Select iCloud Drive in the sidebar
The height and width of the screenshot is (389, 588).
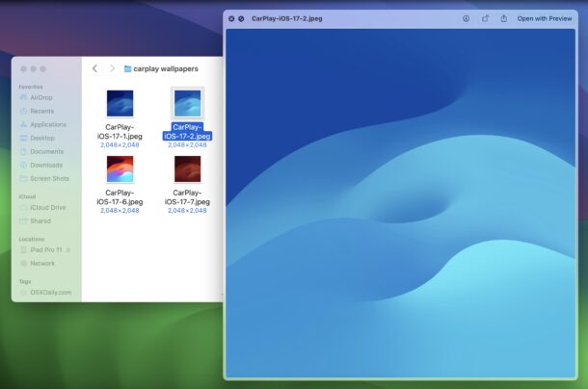pos(46,207)
